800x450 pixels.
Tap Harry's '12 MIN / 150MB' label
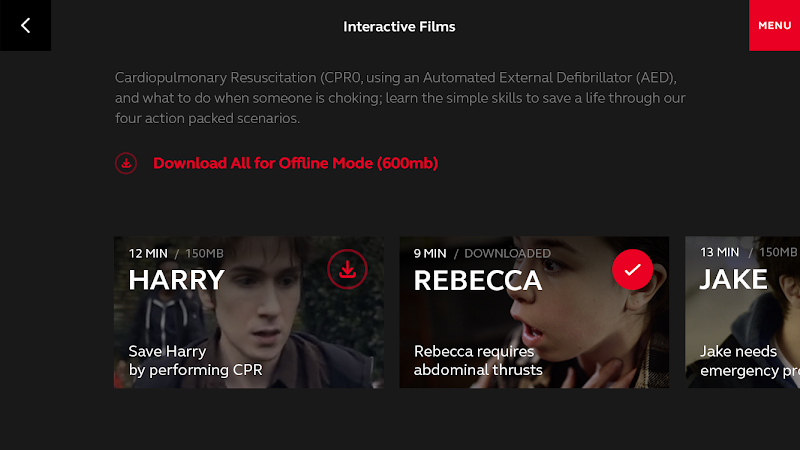pos(177,253)
